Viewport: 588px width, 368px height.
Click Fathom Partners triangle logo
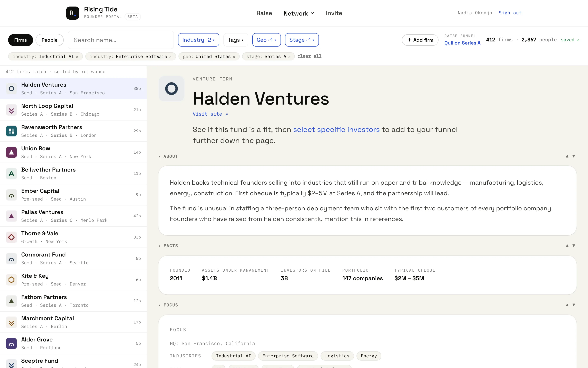click(11, 301)
